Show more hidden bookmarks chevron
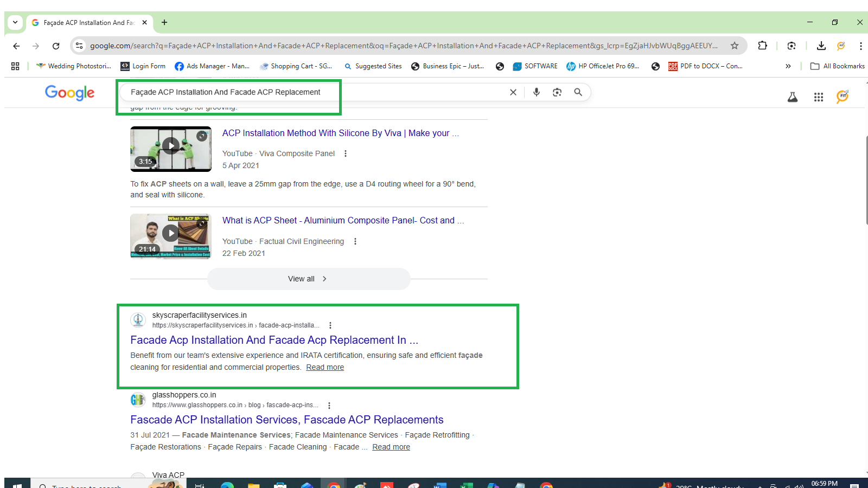Image resolution: width=868 pixels, height=488 pixels. 788,66
